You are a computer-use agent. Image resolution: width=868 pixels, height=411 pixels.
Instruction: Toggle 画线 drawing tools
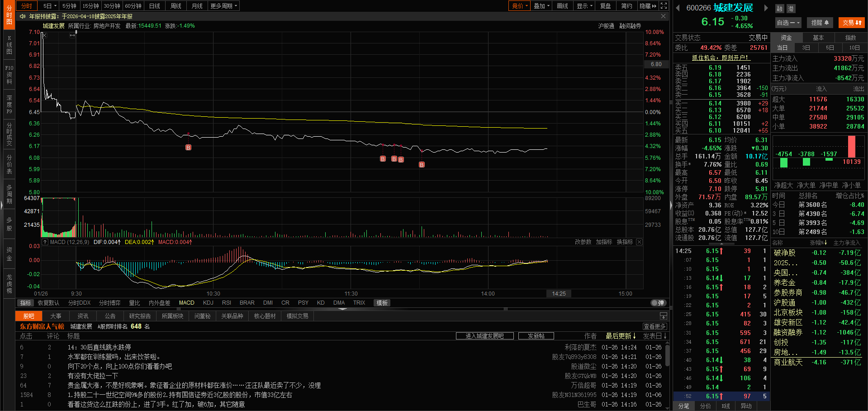point(562,6)
